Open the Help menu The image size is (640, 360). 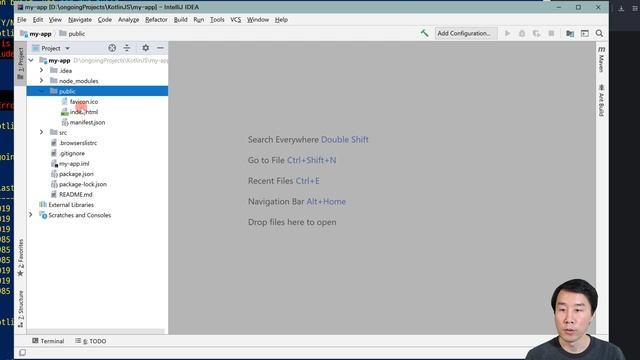tap(281, 20)
